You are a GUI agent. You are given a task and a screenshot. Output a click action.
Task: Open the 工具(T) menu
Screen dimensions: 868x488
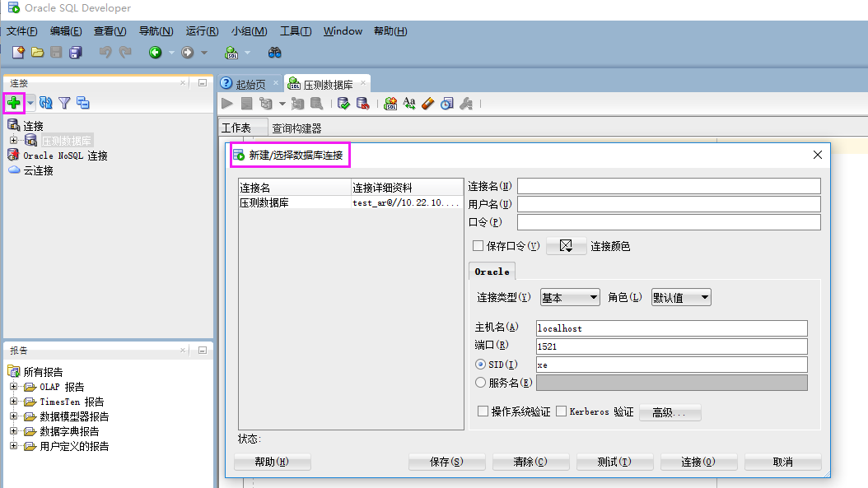[x=296, y=31]
